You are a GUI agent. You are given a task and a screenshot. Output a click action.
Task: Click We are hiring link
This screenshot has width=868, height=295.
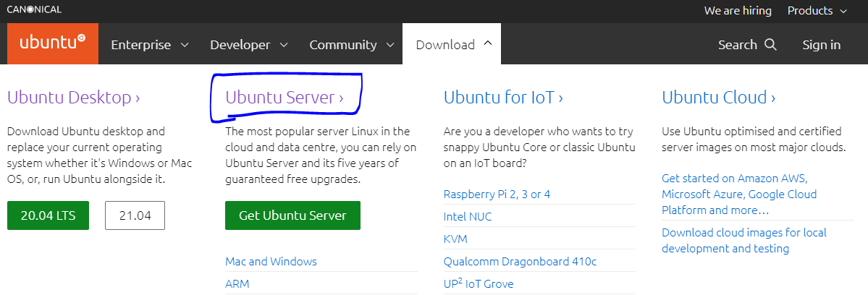pos(738,11)
